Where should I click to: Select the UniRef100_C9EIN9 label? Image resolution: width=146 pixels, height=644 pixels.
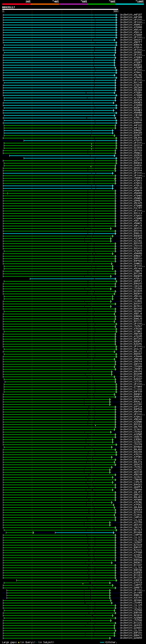[x=131, y=115]
